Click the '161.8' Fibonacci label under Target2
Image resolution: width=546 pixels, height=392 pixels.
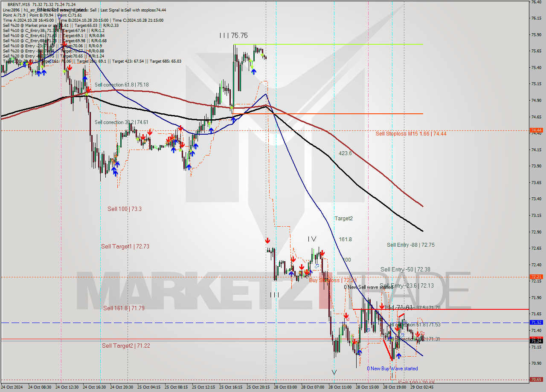point(345,239)
